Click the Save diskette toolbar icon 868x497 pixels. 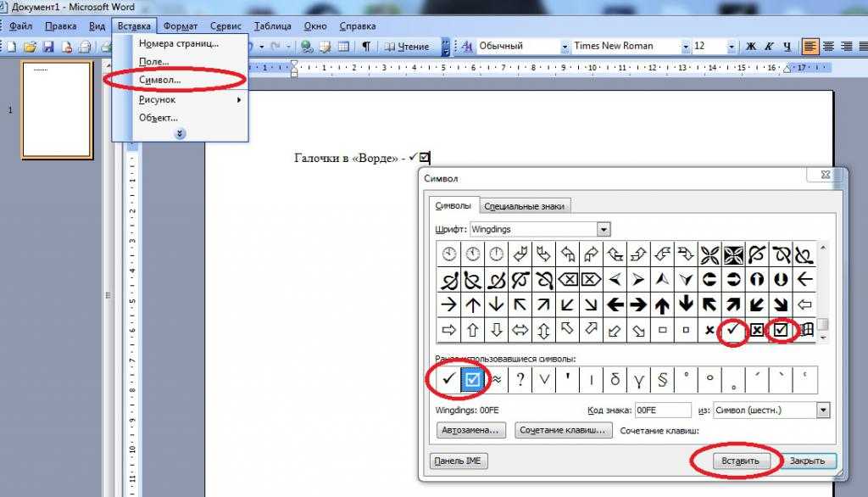click(48, 47)
